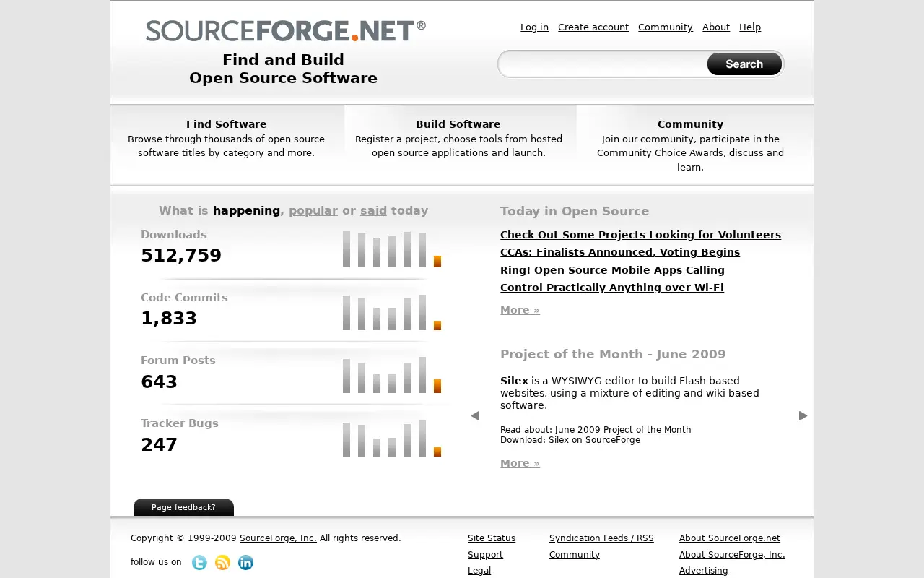Click the Tracker Bugs bar chart

(392, 438)
